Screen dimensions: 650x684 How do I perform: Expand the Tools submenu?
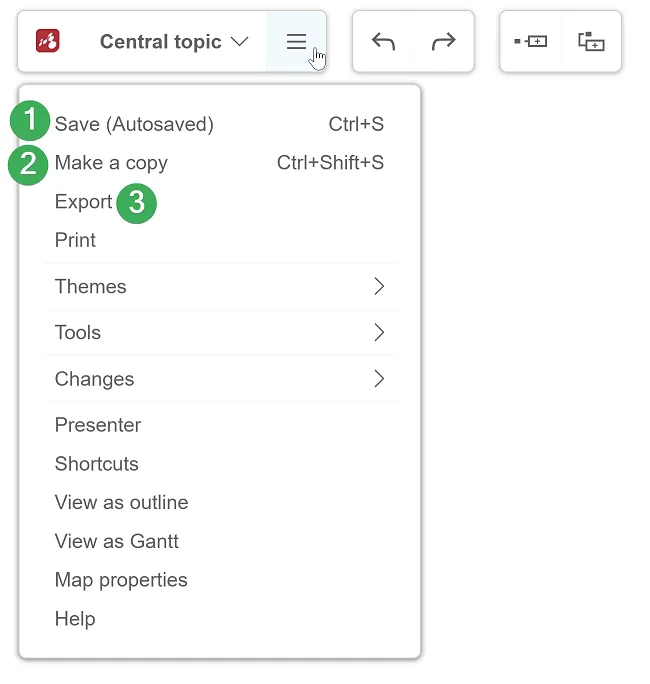tap(220, 333)
